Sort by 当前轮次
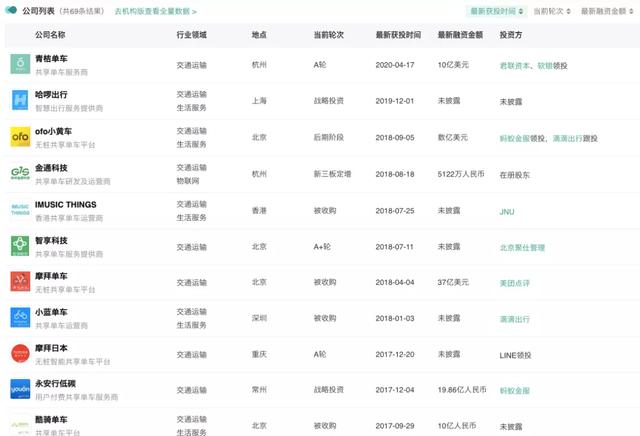This screenshot has width=640, height=436. point(552,11)
